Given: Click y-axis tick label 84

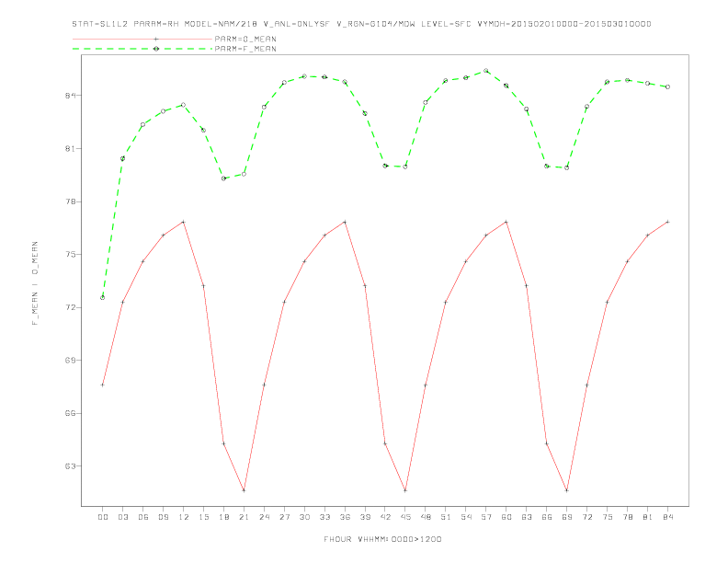Looking at the screenshot, I should point(70,96).
